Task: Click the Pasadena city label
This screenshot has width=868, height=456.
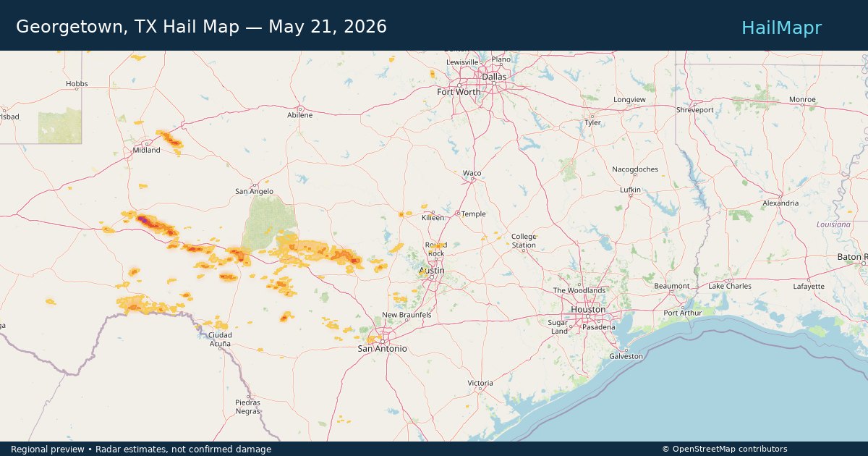Action: coord(600,327)
